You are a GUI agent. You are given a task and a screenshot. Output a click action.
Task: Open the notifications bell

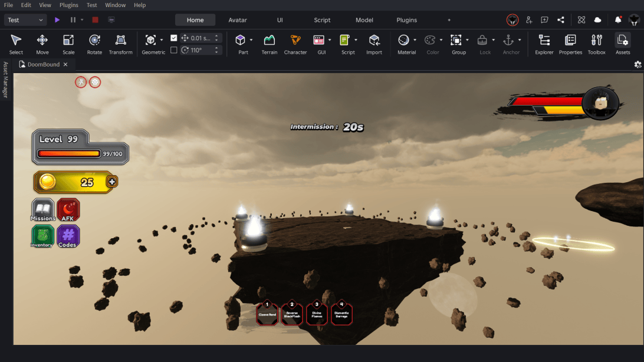(x=617, y=19)
